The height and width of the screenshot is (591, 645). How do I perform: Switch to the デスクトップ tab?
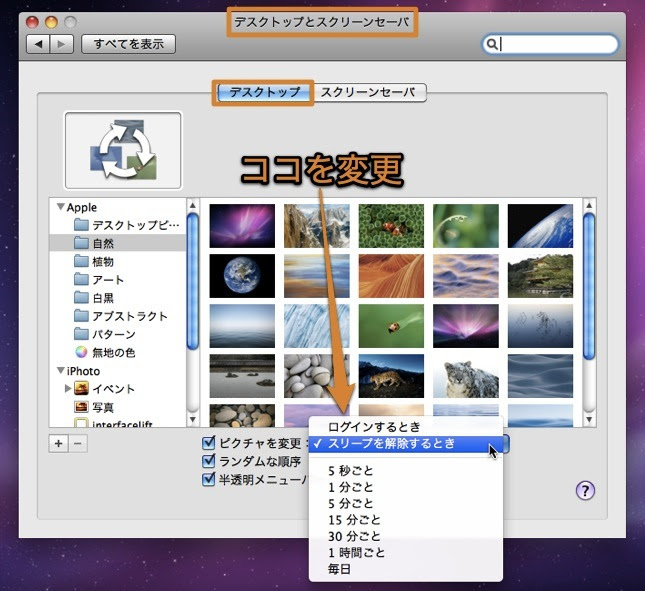pyautogui.click(x=264, y=92)
